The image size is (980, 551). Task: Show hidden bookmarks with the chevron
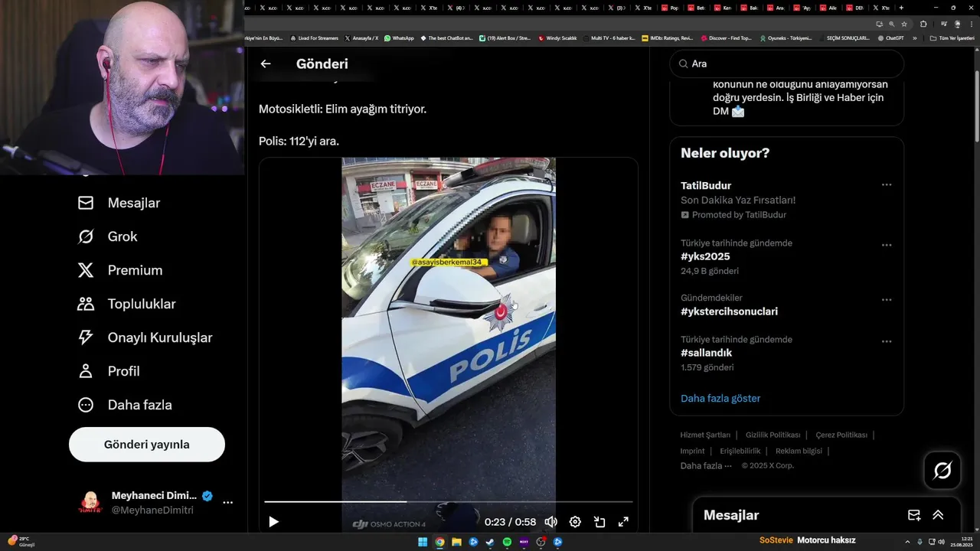point(914,37)
